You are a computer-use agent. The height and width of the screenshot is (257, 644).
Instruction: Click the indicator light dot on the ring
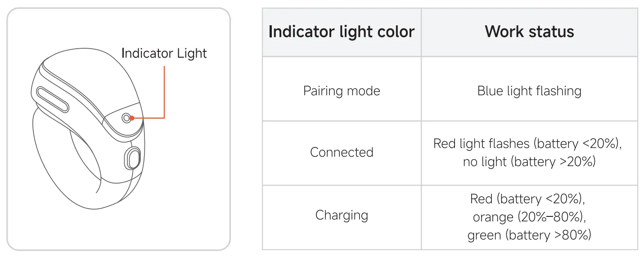tap(126, 118)
